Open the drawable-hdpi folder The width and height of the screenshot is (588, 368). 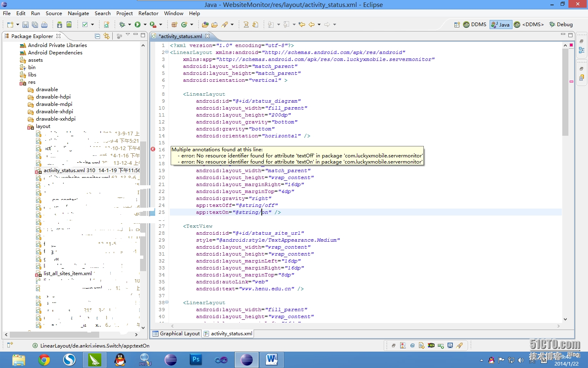pyautogui.click(x=53, y=97)
